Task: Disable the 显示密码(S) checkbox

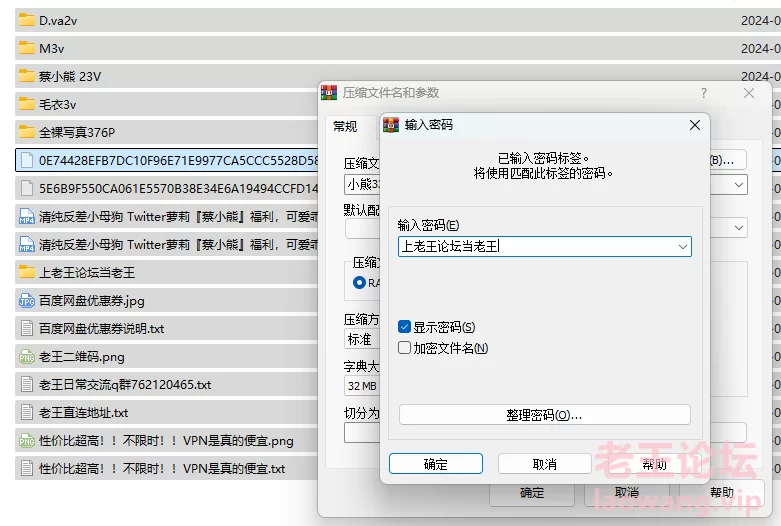Action: pos(404,327)
